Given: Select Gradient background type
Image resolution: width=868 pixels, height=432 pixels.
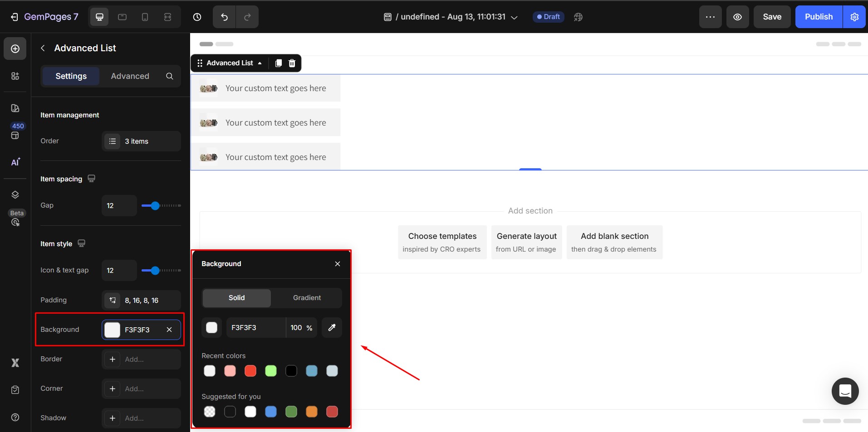Looking at the screenshot, I should pyautogui.click(x=307, y=298).
